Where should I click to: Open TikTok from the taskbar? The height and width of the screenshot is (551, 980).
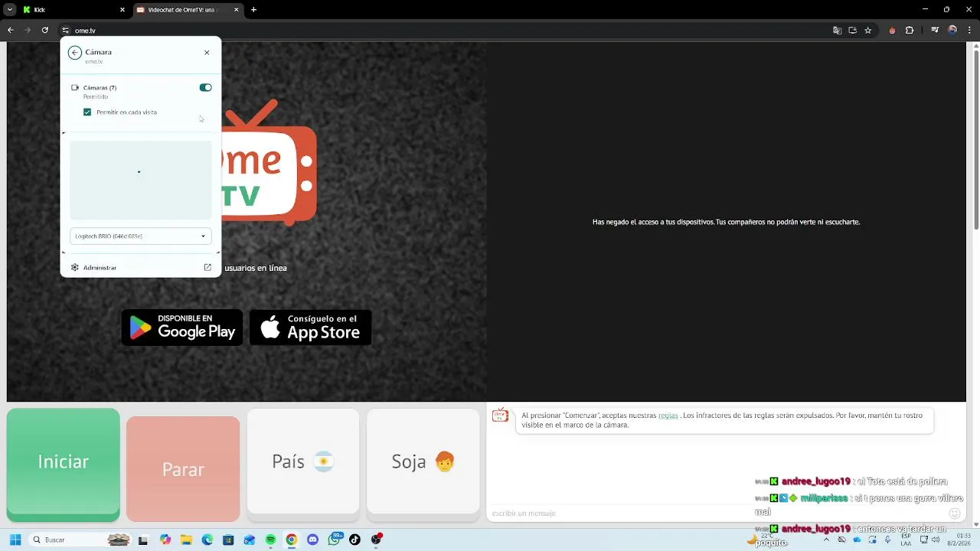point(354,540)
